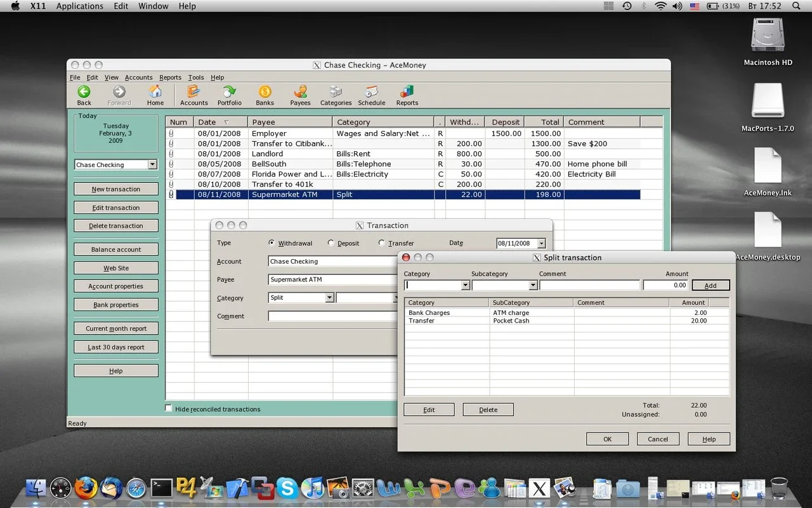Open the Home toolbar icon
This screenshot has height=508, width=812.
(x=155, y=95)
